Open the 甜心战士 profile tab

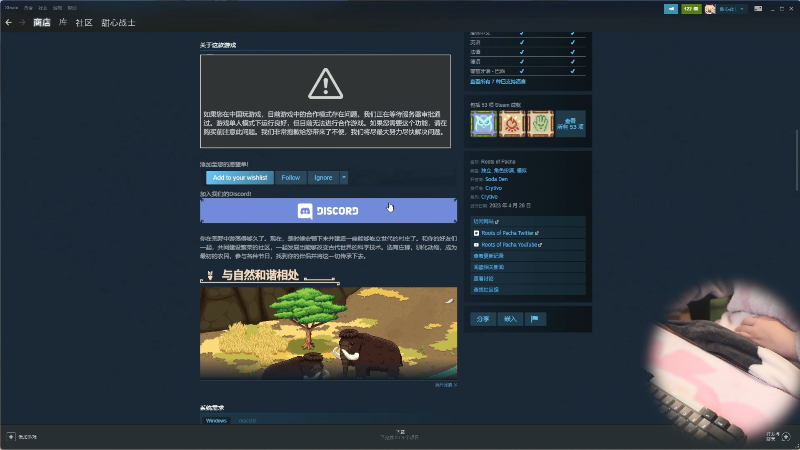(118, 22)
